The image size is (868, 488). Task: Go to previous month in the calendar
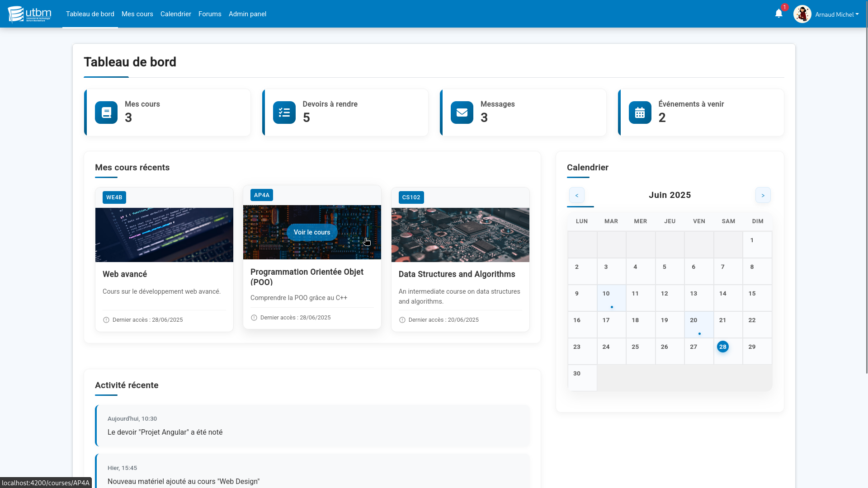click(576, 195)
